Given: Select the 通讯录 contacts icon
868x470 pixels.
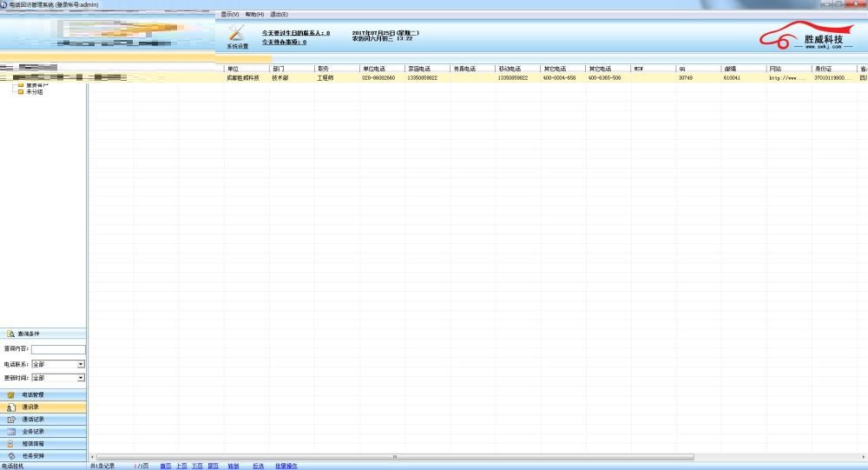Looking at the screenshot, I should click(x=11, y=407).
